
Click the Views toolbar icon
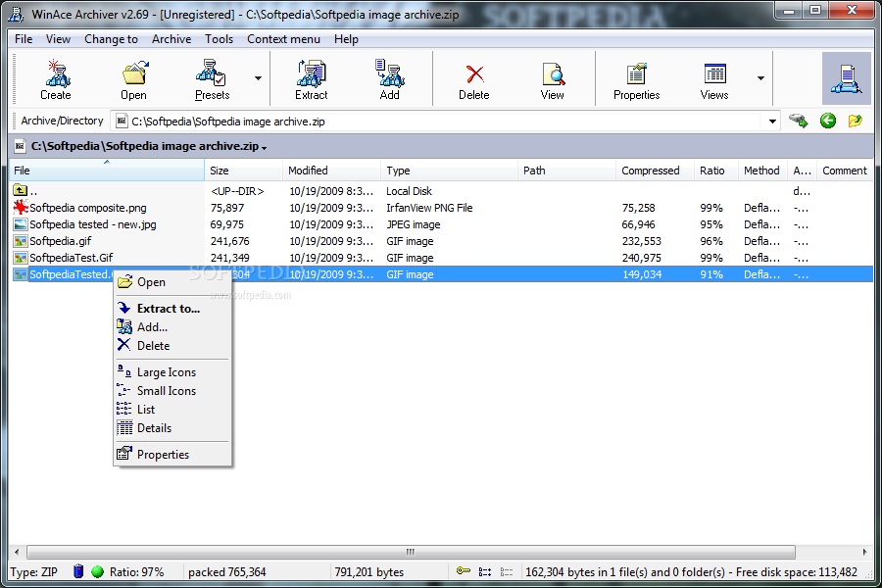click(714, 78)
